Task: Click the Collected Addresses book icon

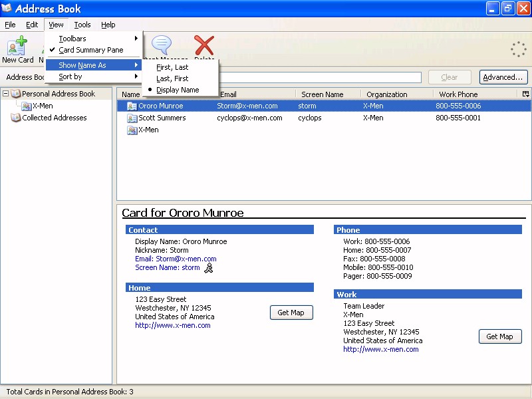Action: (16, 118)
